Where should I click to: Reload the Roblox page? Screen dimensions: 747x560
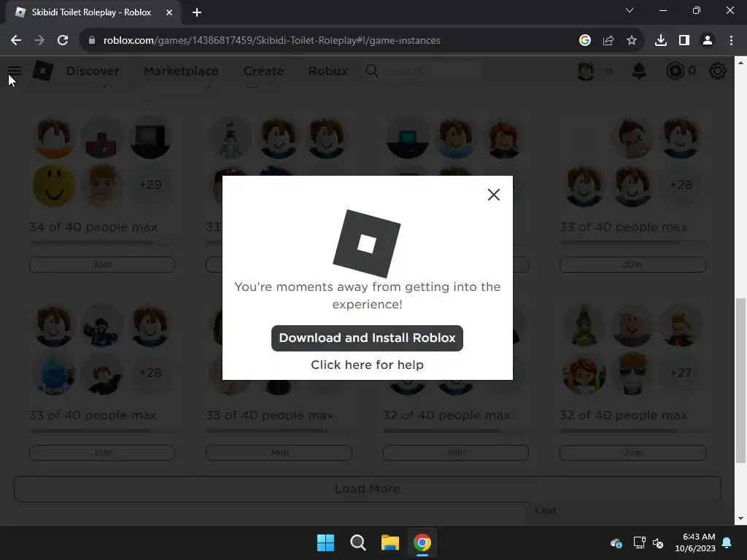point(63,40)
